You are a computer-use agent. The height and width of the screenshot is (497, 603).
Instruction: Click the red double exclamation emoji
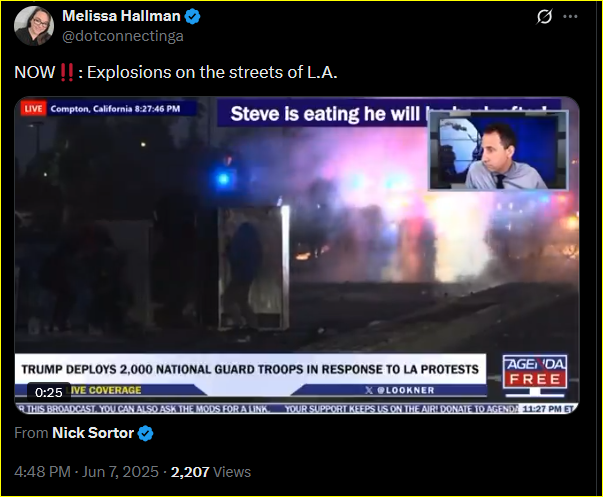67,72
